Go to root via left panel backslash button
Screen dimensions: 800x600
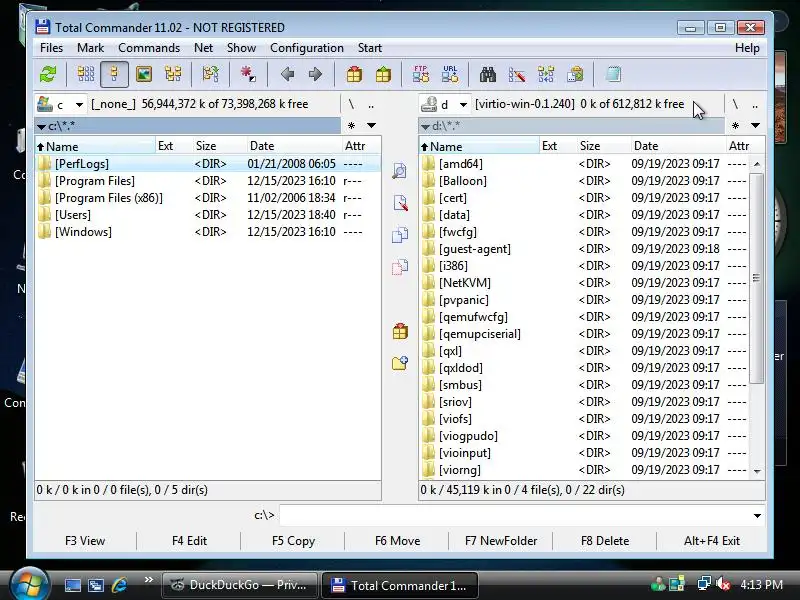(351, 105)
